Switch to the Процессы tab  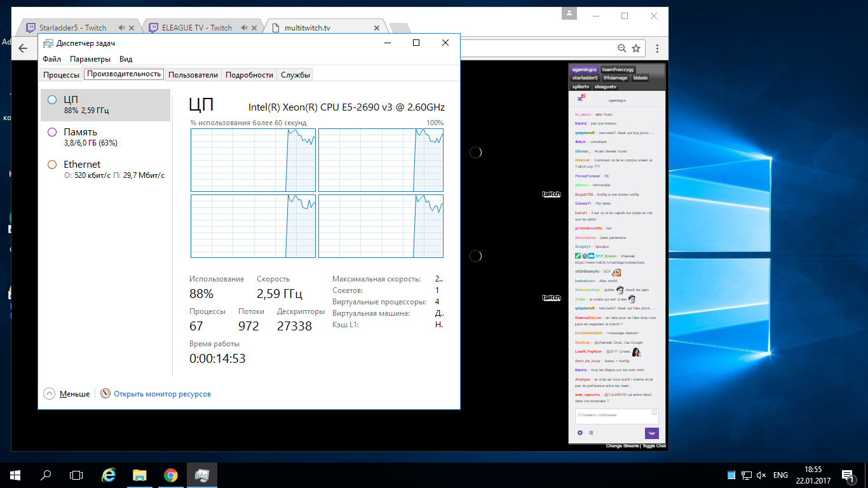click(62, 75)
